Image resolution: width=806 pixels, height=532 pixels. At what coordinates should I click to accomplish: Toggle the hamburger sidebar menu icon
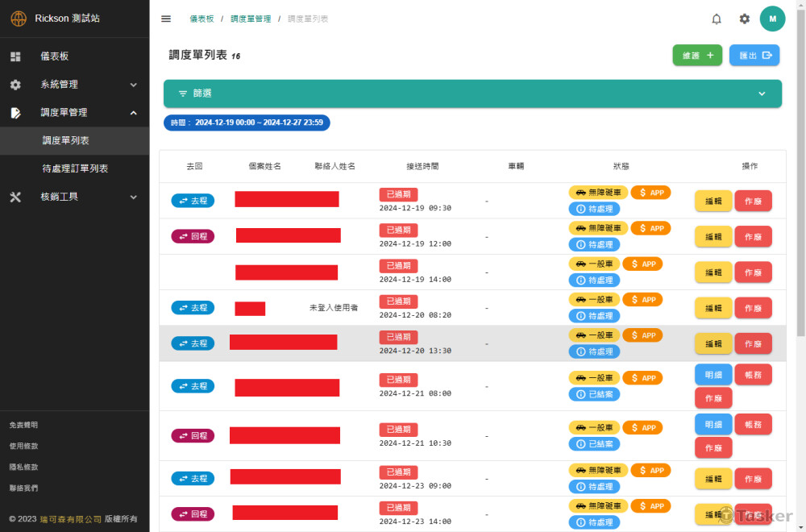point(166,19)
